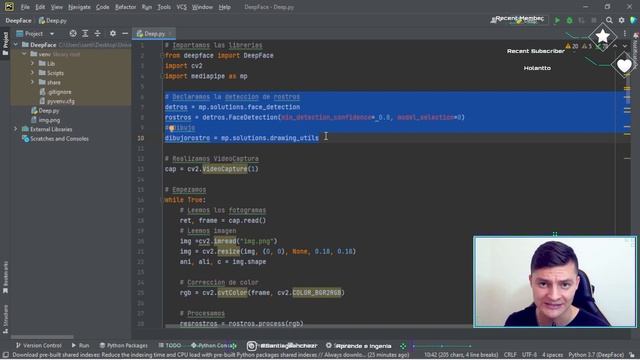
Task: Click the PyCharm application logo icon
Action: click(x=9, y=7)
